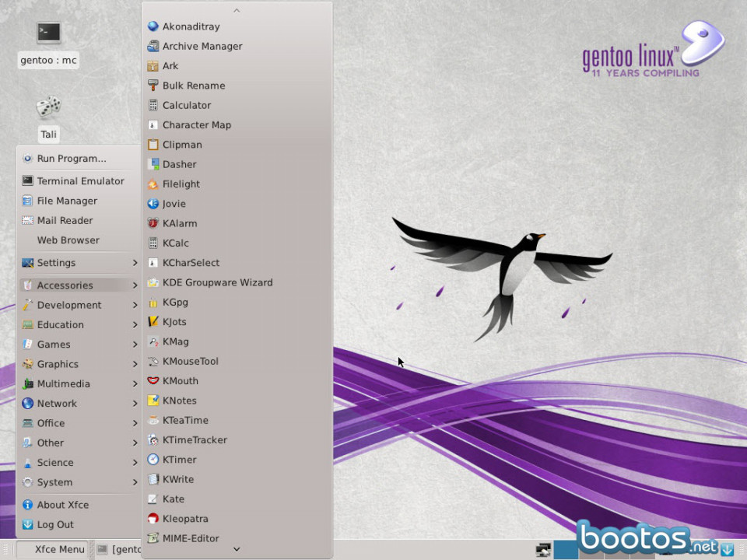Screen dimensions: 747x560
Task: Click the network tray icon in panel
Action: [x=542, y=550]
